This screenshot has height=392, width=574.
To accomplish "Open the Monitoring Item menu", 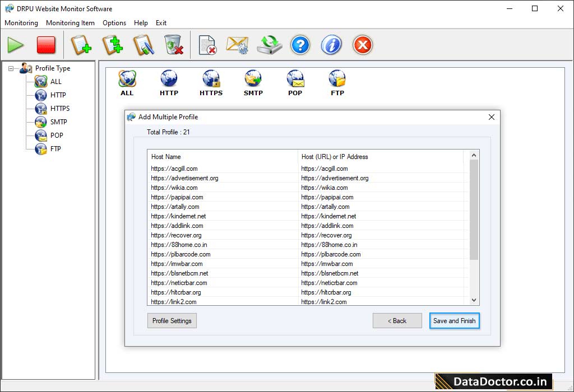I will tap(70, 22).
